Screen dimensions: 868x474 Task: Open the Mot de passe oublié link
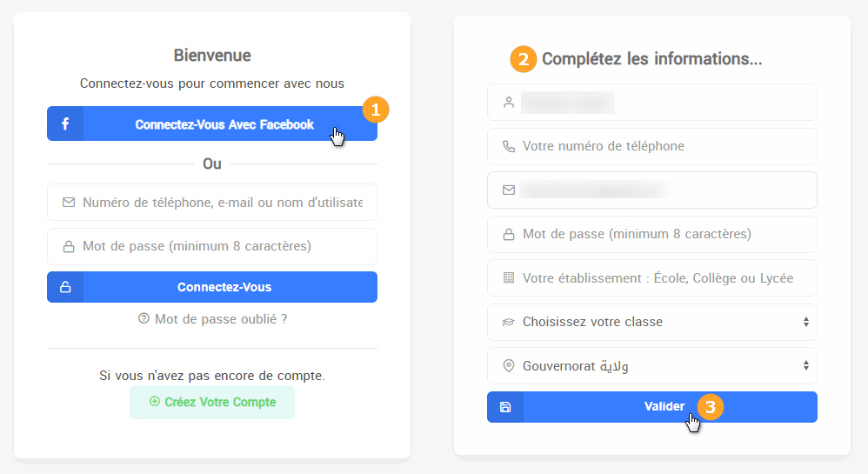(220, 319)
